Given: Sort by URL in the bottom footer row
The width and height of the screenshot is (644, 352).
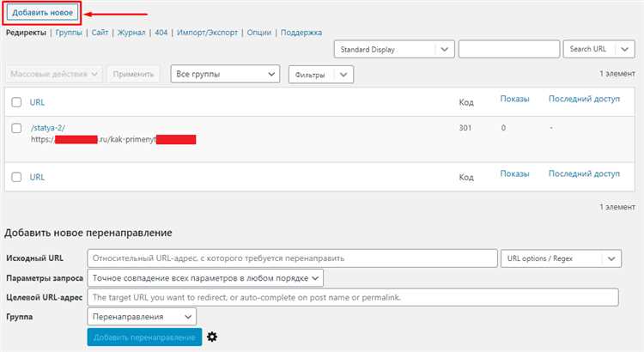Looking at the screenshot, I should pos(37,177).
